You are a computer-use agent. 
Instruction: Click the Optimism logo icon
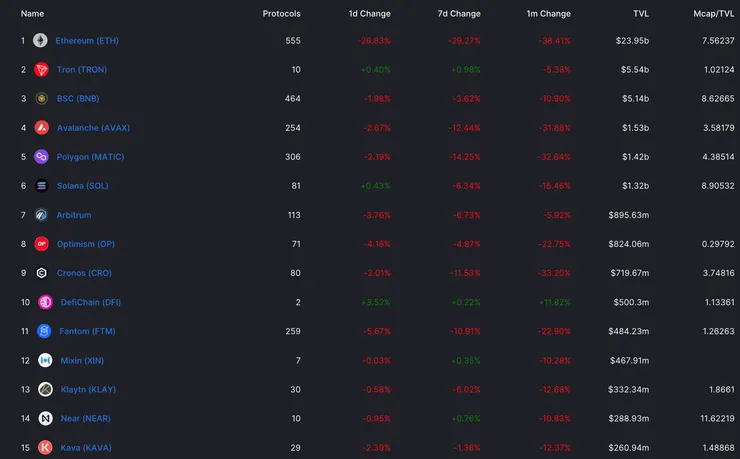(x=41, y=244)
